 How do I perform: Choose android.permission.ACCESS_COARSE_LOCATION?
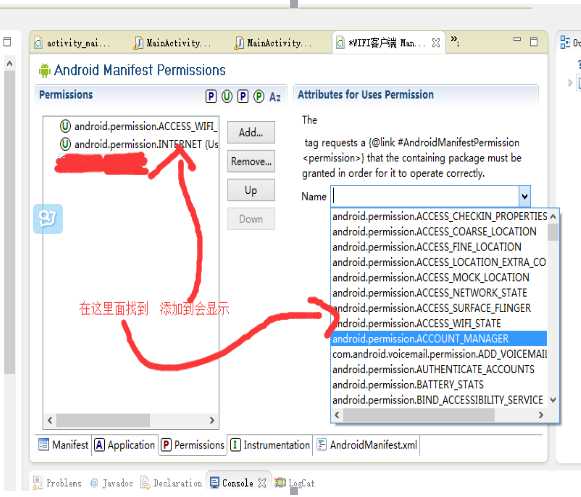pos(439,232)
